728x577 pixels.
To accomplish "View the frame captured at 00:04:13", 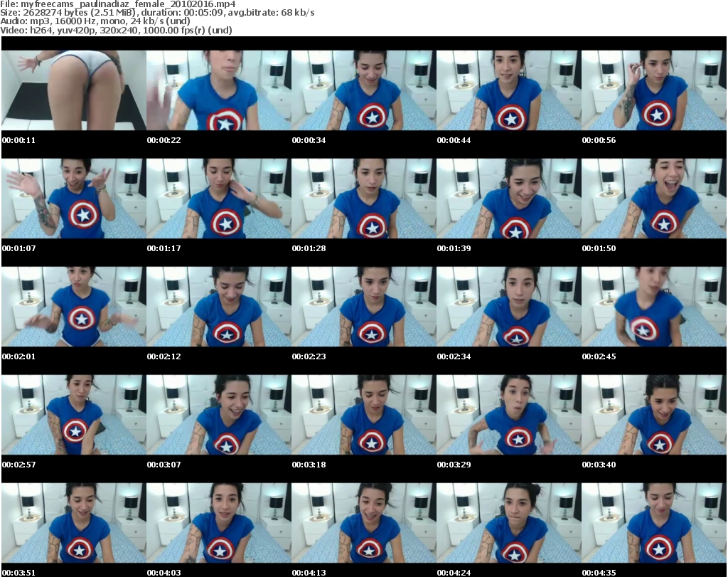I will 363,523.
